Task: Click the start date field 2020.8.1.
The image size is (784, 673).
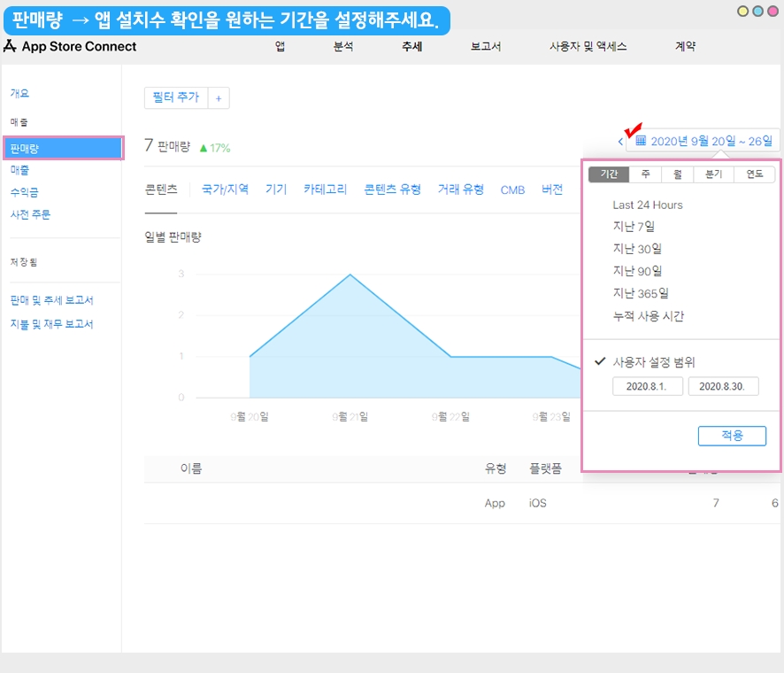Action: click(x=647, y=387)
